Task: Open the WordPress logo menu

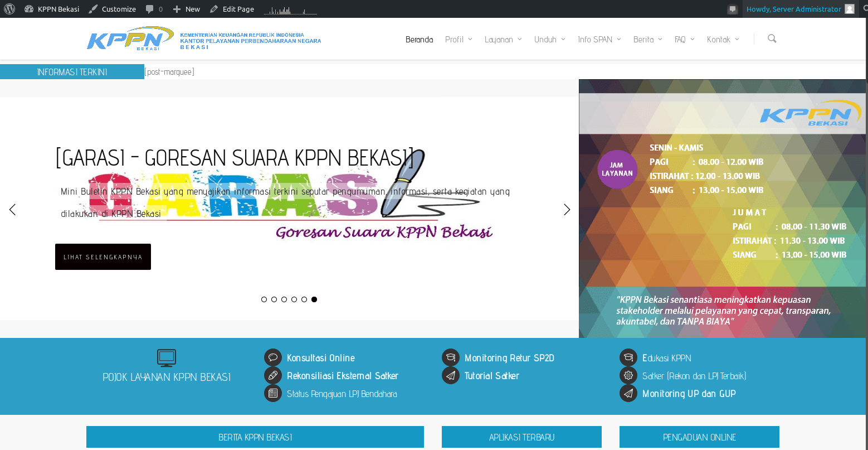Action: tap(9, 9)
